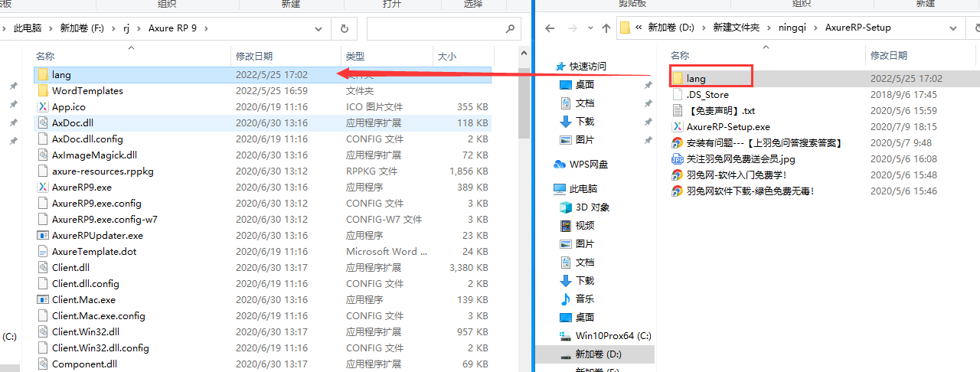The width and height of the screenshot is (980, 372).
Task: Click the 3D 对象 folder icon
Action: pos(566,207)
